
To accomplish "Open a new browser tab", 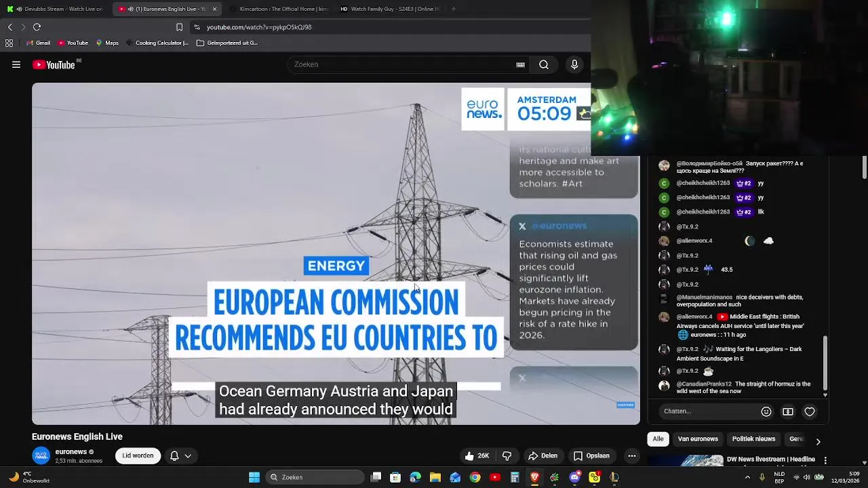I will click(453, 9).
